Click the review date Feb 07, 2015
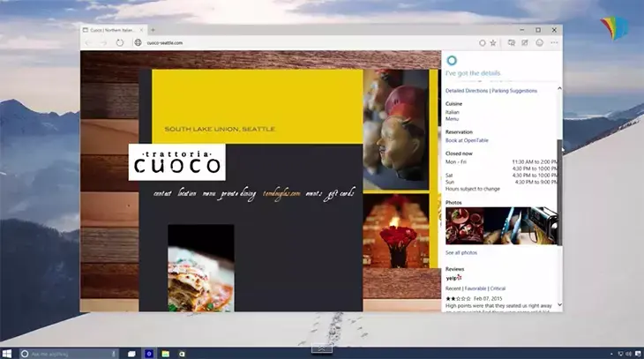The width and height of the screenshot is (644, 359). [488, 299]
